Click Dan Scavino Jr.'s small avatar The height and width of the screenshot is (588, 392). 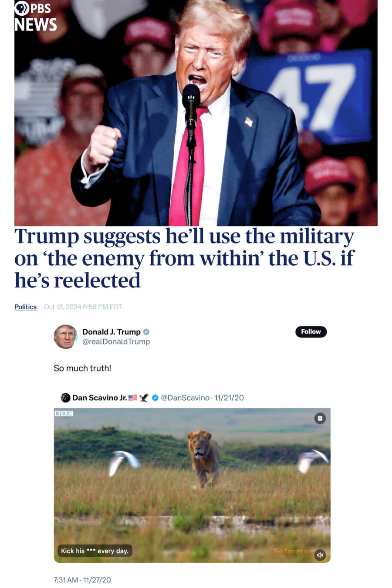65,397
